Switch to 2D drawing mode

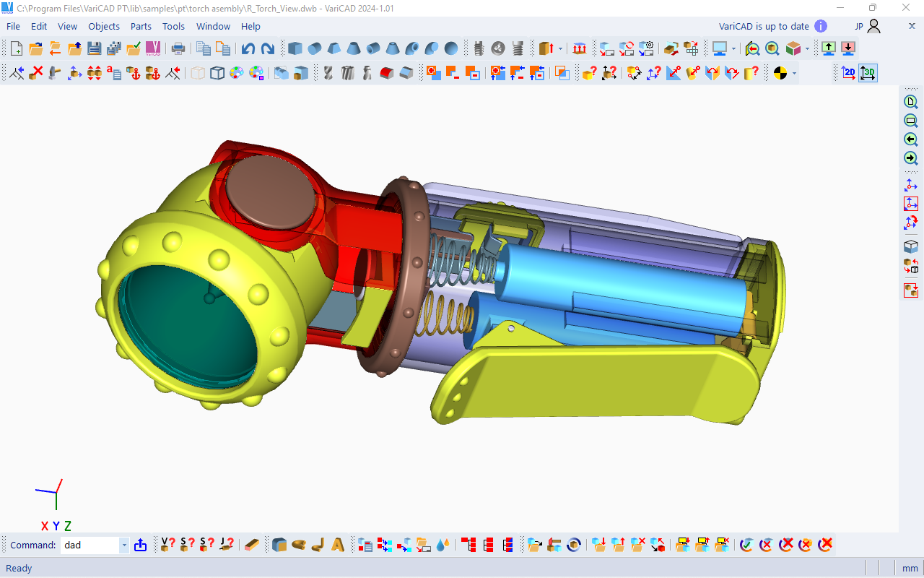pyautogui.click(x=848, y=73)
